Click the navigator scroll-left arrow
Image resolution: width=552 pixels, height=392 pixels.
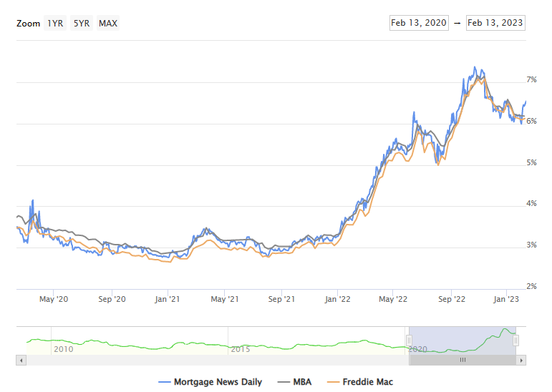[x=21, y=361]
